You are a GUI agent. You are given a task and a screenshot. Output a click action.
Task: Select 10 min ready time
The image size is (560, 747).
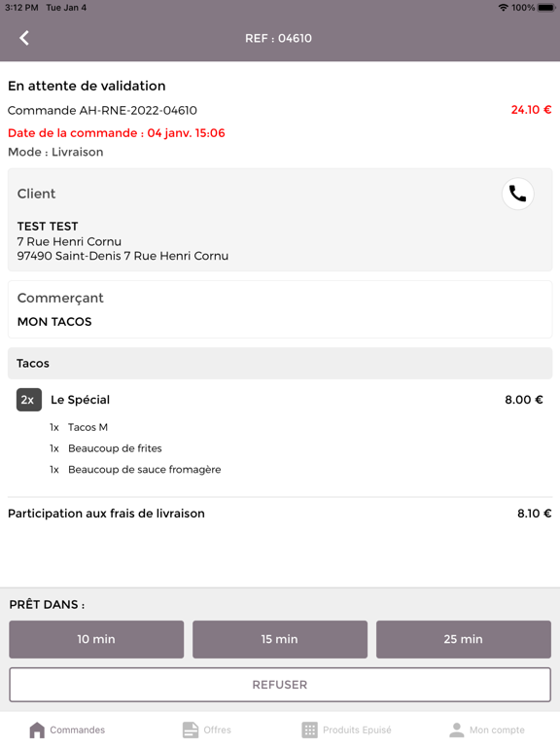pos(96,639)
